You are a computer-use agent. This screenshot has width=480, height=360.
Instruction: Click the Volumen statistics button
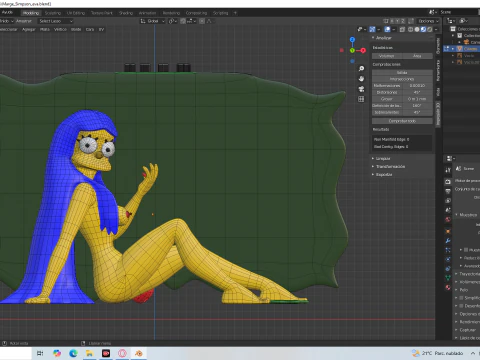click(387, 56)
